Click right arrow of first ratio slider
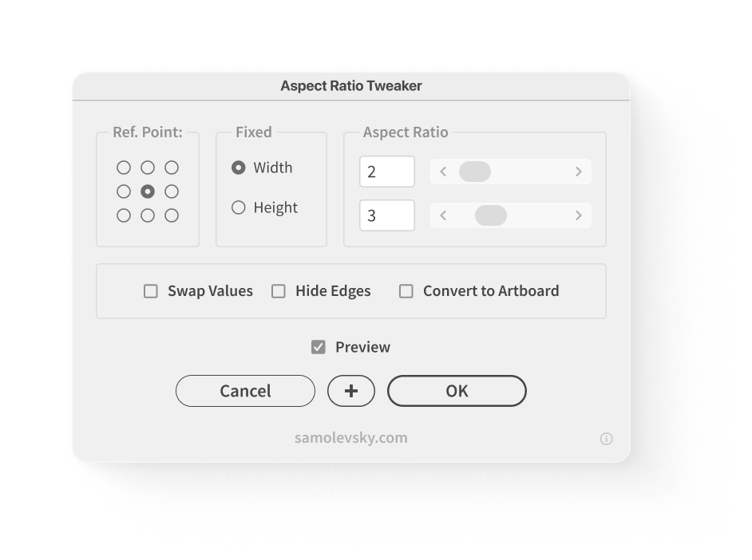 click(x=579, y=172)
